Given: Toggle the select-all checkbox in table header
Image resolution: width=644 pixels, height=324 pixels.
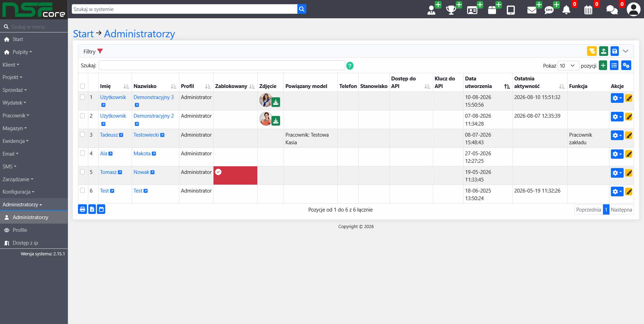Looking at the screenshot, I should click(82, 86).
